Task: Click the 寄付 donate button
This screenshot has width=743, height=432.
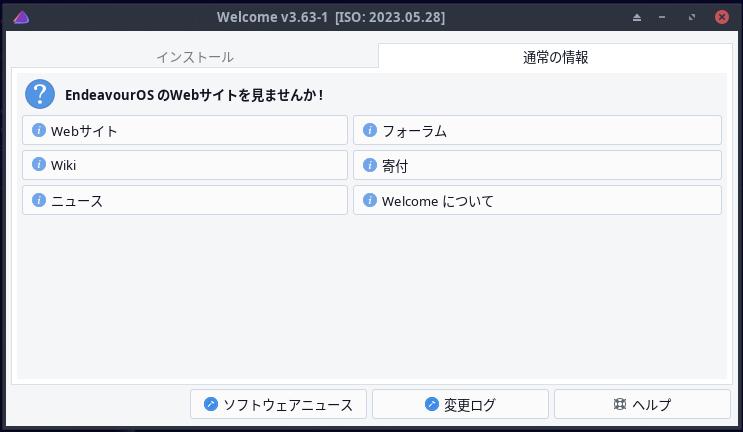Action: tap(537, 165)
